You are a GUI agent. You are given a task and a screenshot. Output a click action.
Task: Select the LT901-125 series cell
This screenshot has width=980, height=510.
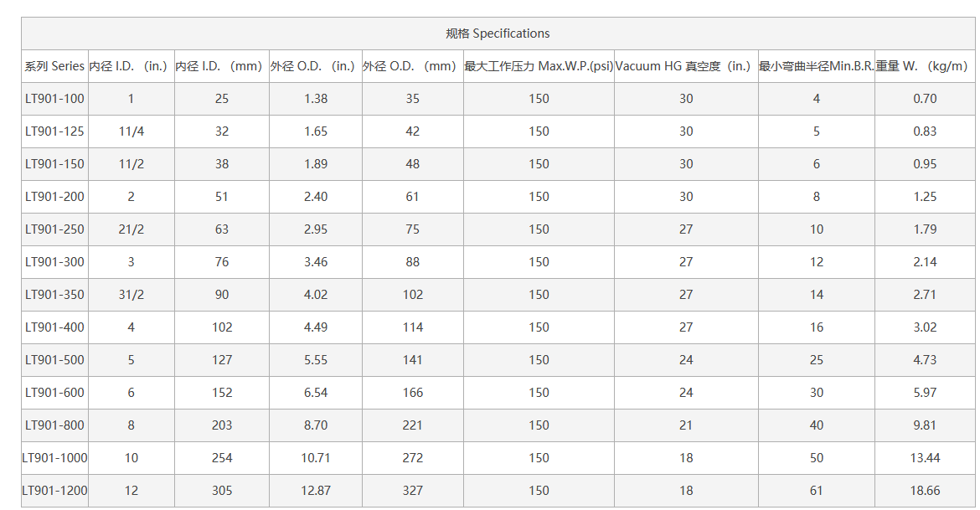[x=55, y=131]
